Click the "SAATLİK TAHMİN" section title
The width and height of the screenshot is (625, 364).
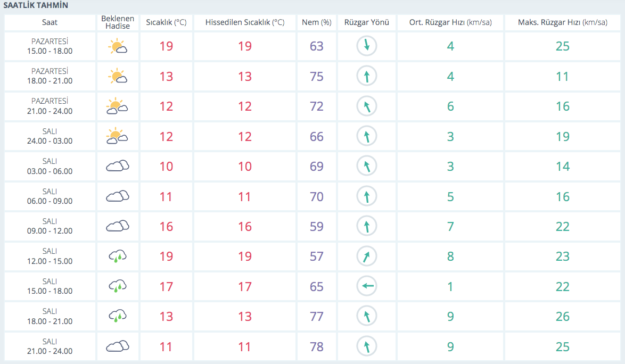[36, 5]
